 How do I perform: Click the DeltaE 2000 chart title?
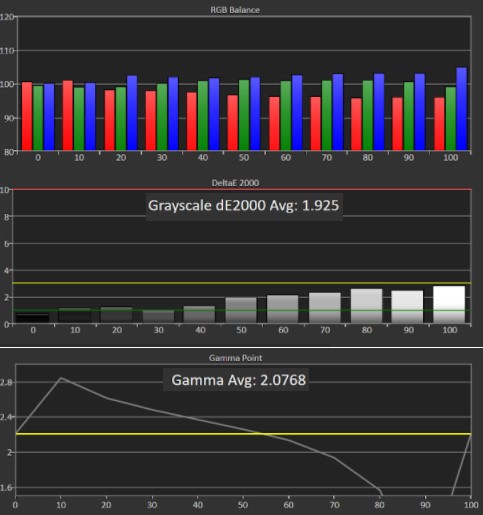(x=235, y=183)
